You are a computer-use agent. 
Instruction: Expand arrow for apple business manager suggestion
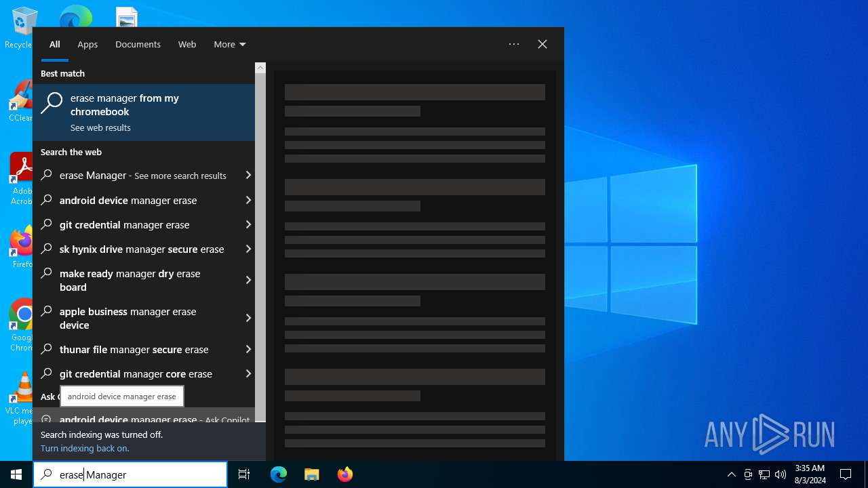coord(248,318)
